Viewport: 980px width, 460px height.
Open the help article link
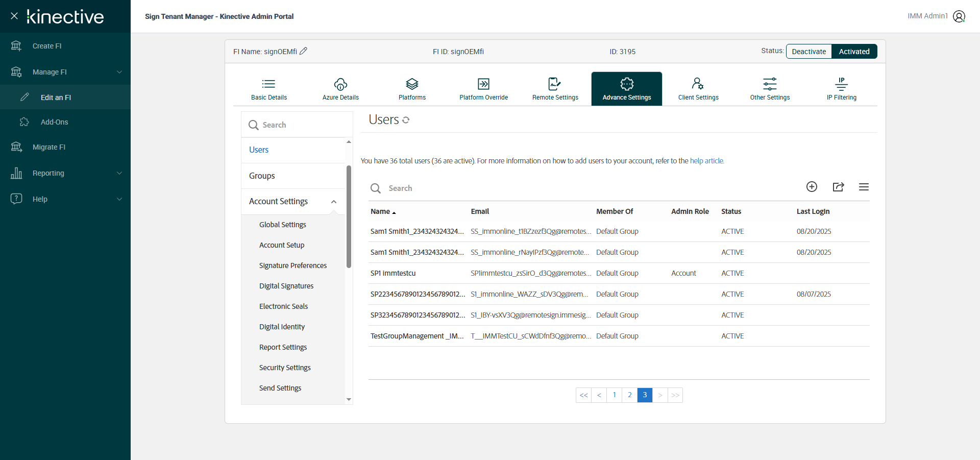706,161
